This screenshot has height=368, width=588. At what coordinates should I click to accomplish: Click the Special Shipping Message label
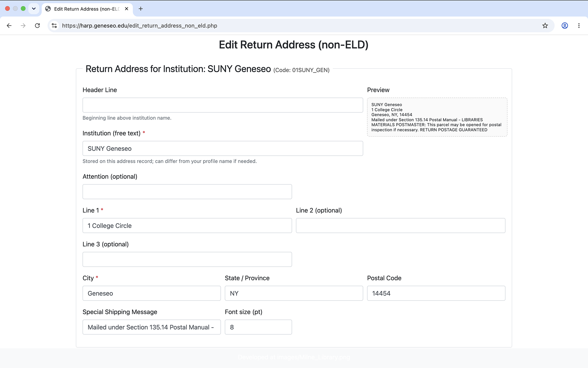(120, 312)
